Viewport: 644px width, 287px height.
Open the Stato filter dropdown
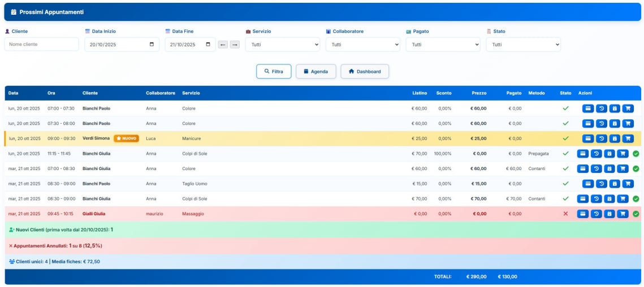tap(523, 45)
